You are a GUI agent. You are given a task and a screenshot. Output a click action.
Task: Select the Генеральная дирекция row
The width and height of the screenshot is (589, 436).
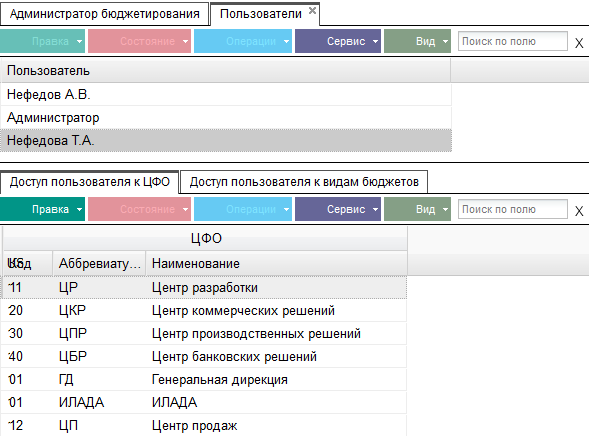click(x=204, y=379)
